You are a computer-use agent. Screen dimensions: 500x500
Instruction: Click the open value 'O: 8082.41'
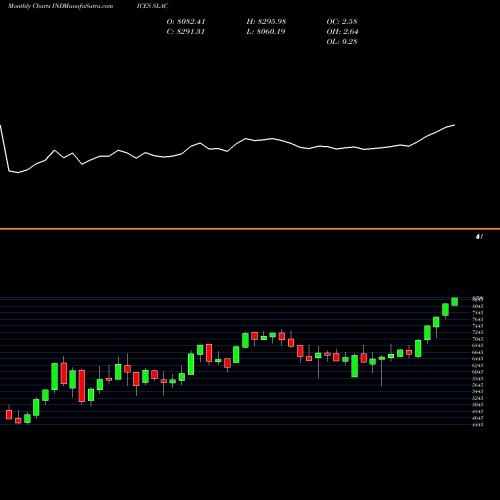click(x=186, y=22)
